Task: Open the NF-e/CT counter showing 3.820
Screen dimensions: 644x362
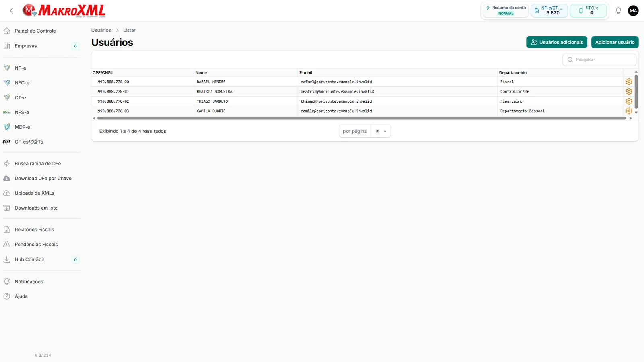Action: (x=549, y=10)
